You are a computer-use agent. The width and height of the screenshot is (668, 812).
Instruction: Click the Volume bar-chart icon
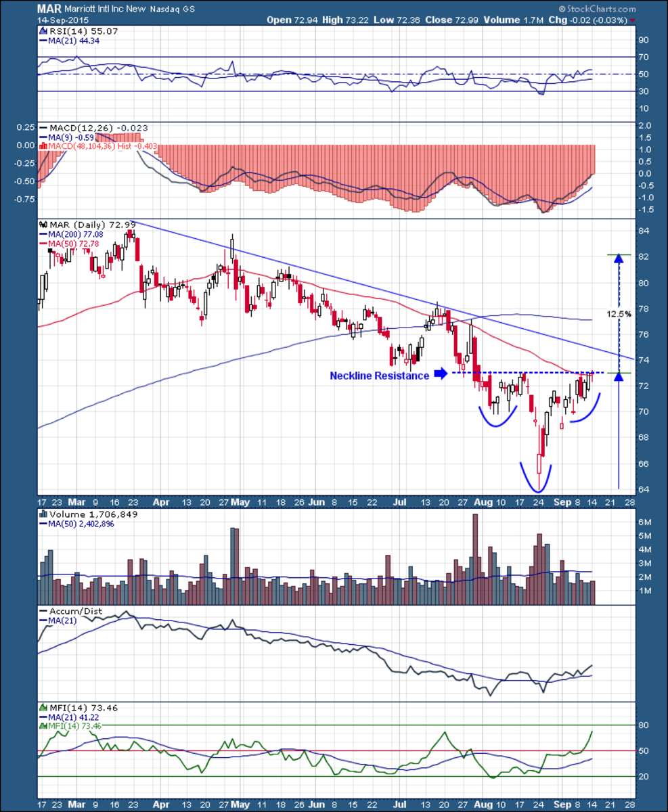[42, 514]
